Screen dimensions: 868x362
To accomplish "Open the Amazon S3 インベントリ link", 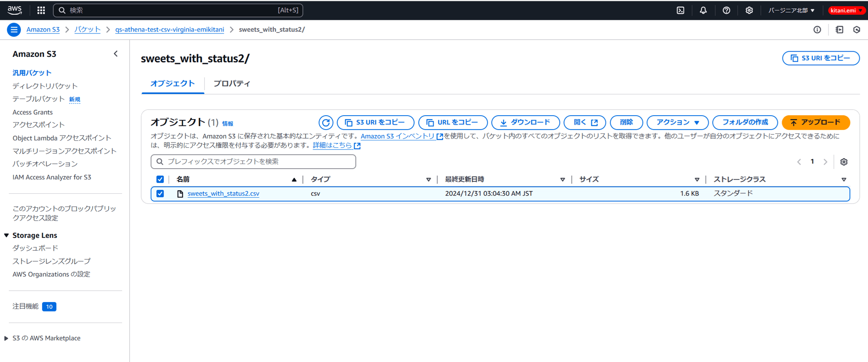I will [x=401, y=136].
